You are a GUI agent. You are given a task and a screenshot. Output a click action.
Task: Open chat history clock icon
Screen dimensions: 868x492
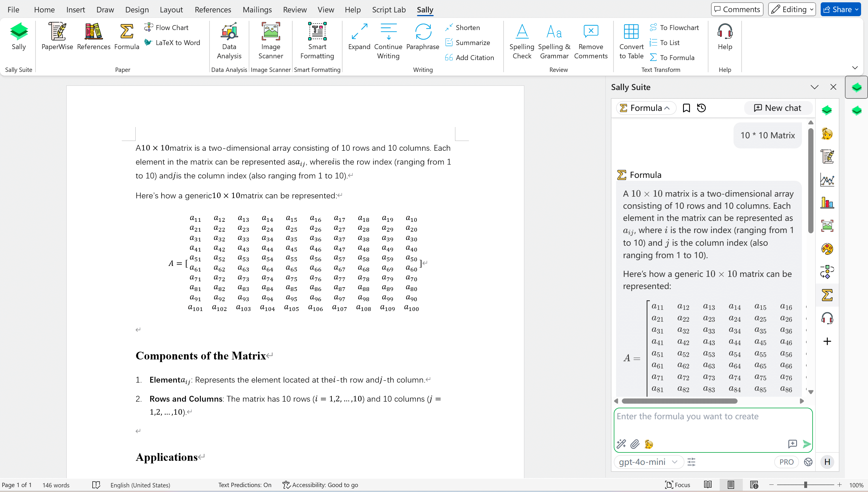pos(701,108)
